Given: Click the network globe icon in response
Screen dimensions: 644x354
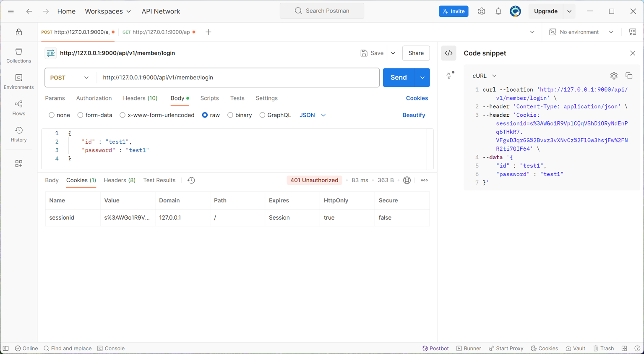Looking at the screenshot, I should pyautogui.click(x=407, y=180).
